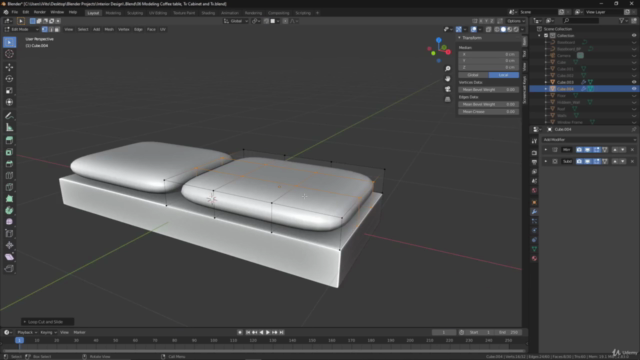This screenshot has width=640, height=360.
Task: Click the Median X value field
Action: click(489, 54)
